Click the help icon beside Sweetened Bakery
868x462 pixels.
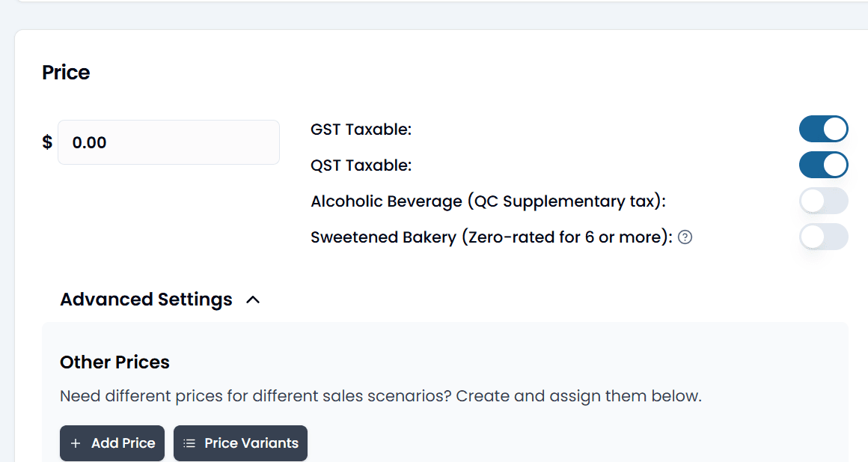685,237
